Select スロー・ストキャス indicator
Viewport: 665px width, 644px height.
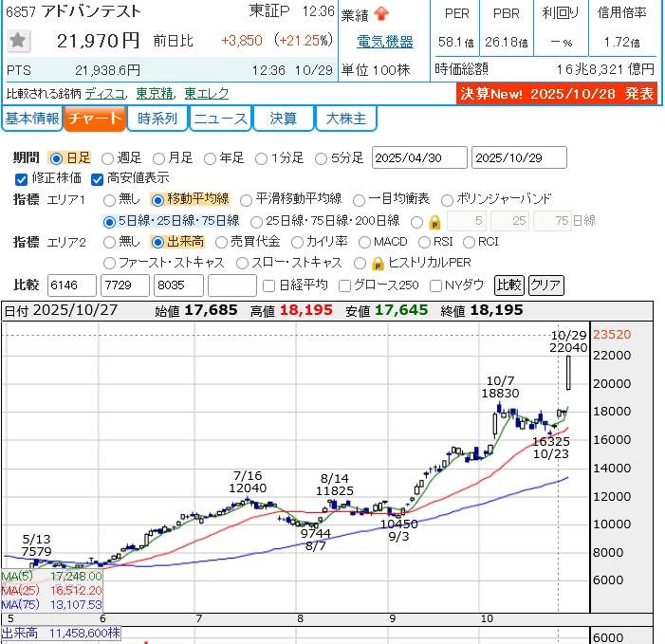click(242, 264)
